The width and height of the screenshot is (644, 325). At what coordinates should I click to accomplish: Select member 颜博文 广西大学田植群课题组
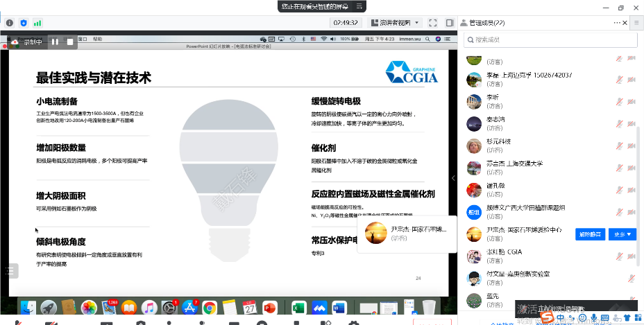[x=550, y=212]
